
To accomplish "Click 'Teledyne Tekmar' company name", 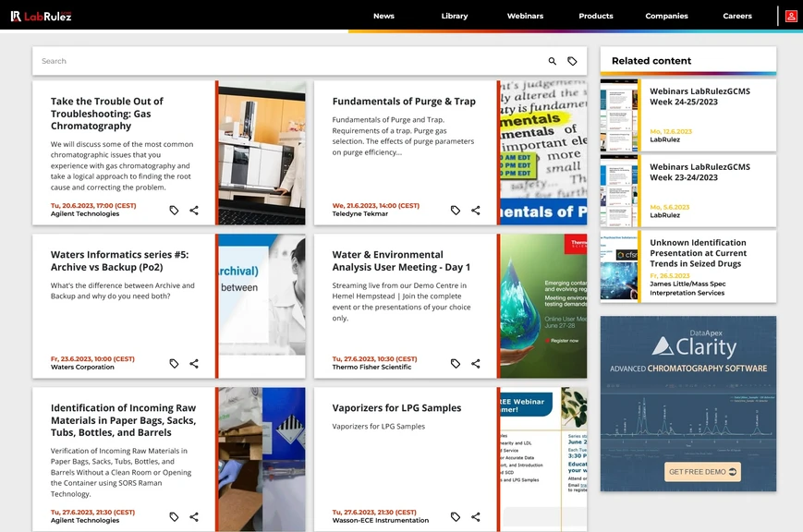I will (360, 214).
